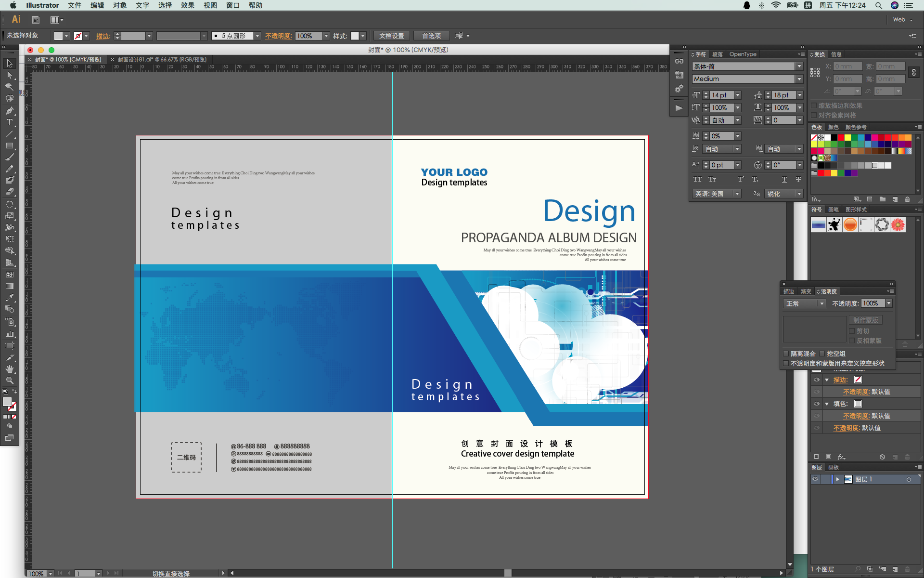Switch to 封面设计81.ai document tab
924x578 pixels.
162,60
